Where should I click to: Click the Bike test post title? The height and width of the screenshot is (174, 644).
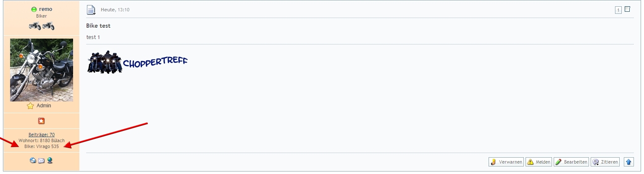pyautogui.click(x=98, y=26)
